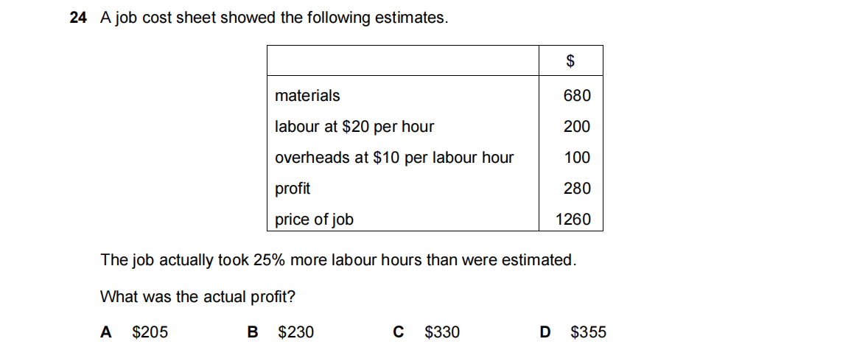
Task: Click the 'What was the actual profit?' text
Action: [x=198, y=297]
